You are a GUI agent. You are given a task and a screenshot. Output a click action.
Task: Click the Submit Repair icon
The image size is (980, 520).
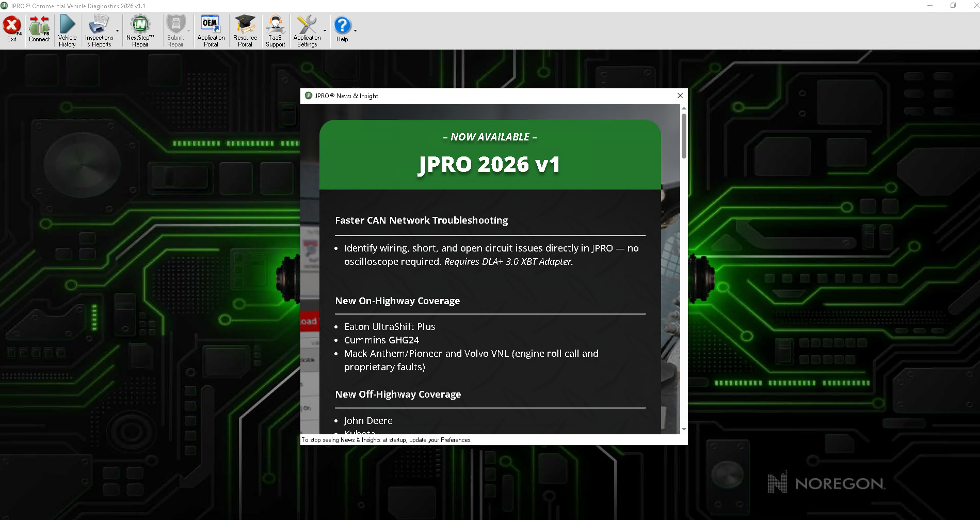175,30
